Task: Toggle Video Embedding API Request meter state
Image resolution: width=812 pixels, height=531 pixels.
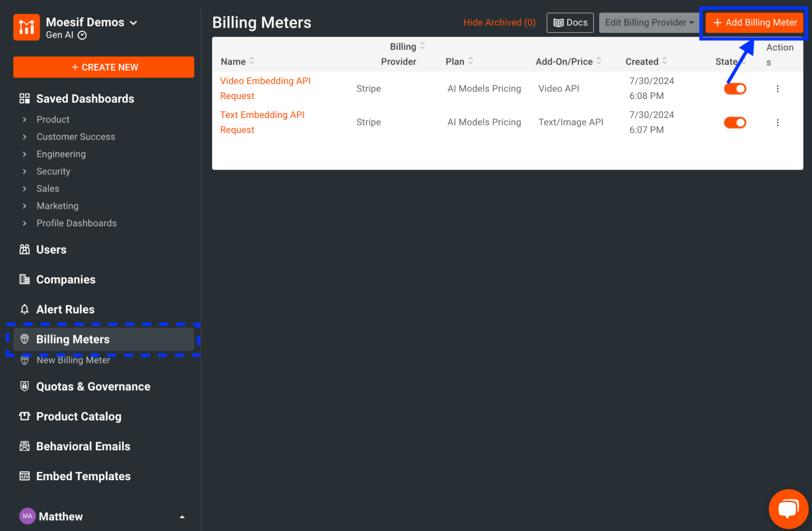Action: coord(735,88)
